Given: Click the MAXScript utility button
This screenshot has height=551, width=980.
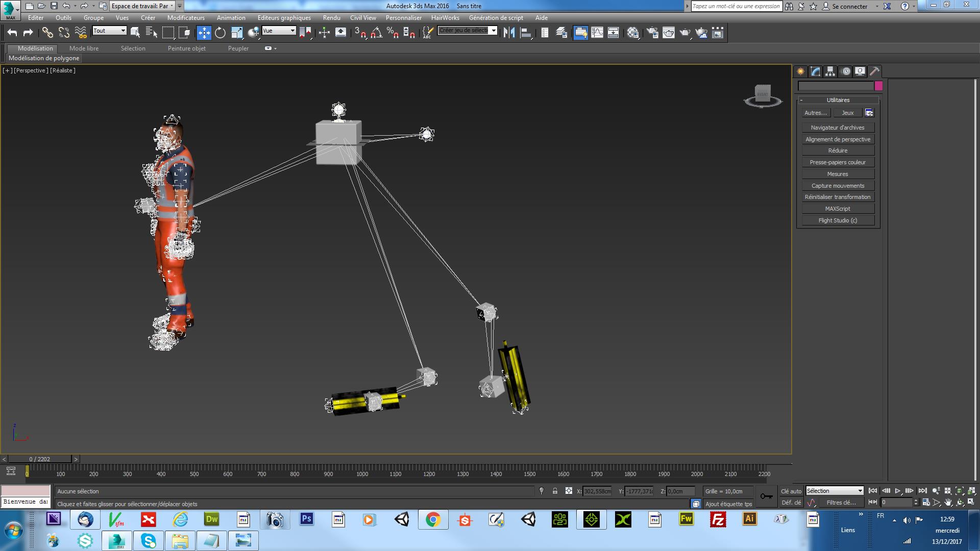Looking at the screenshot, I should click(838, 209).
